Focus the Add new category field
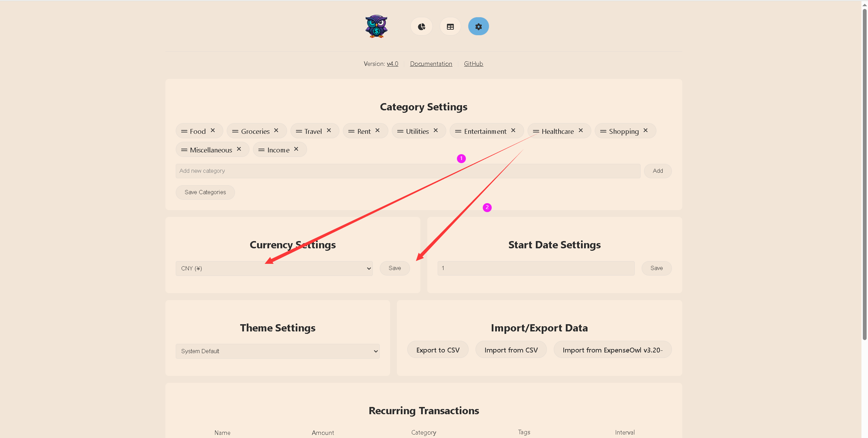 coord(408,171)
